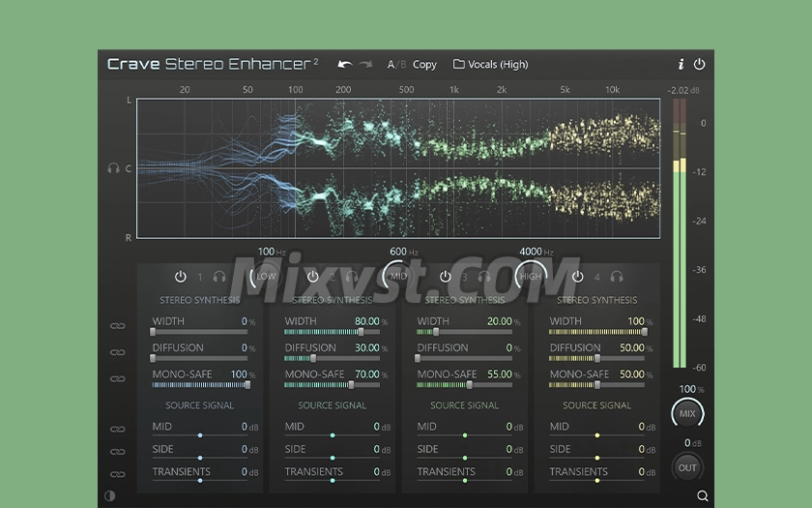Solo band 1 with headphones icon
The width and height of the screenshot is (812, 508).
tap(219, 277)
